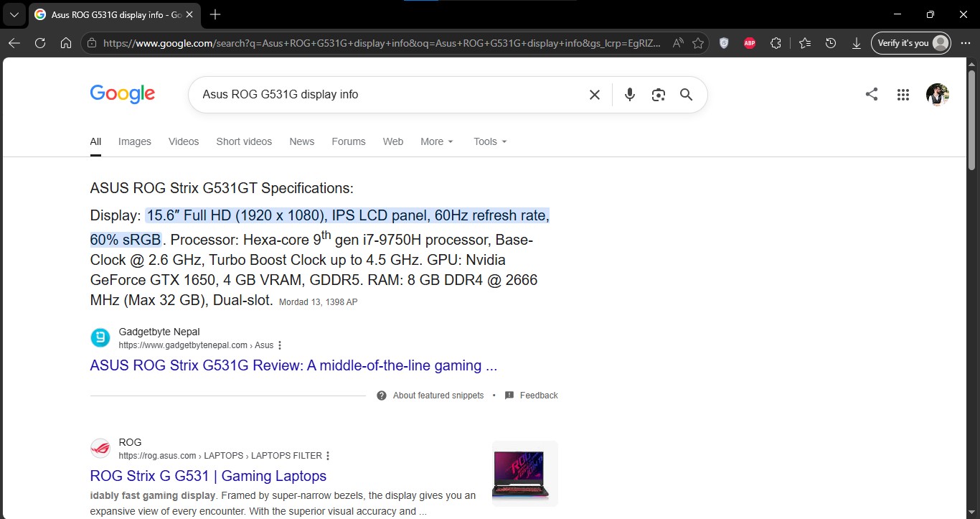Click the Google logo
The width and height of the screenshot is (980, 519).
[123, 94]
